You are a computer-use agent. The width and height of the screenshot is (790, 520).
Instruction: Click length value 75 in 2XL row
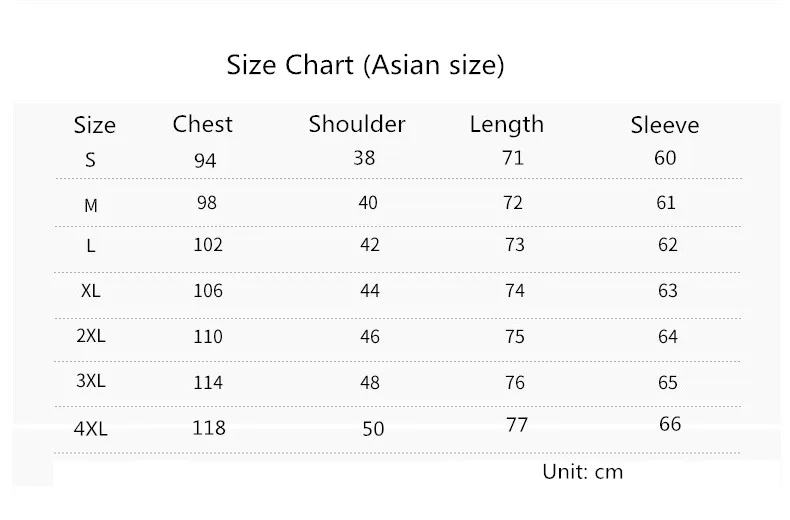point(515,337)
